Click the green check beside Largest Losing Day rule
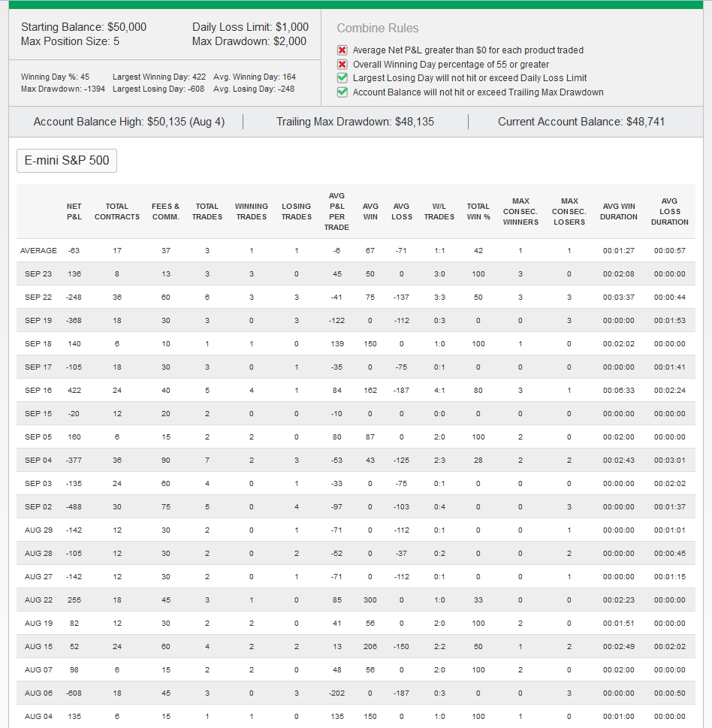The height and width of the screenshot is (728, 712). (342, 78)
